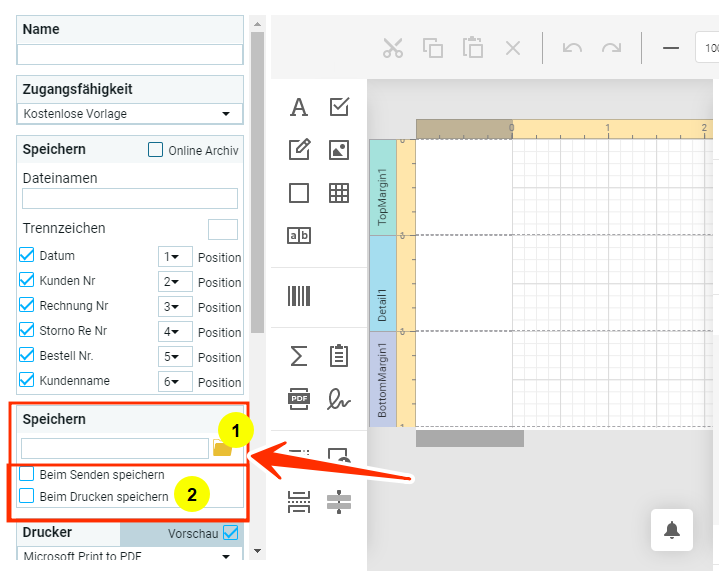Click the Detail1 band tab

[x=383, y=282]
